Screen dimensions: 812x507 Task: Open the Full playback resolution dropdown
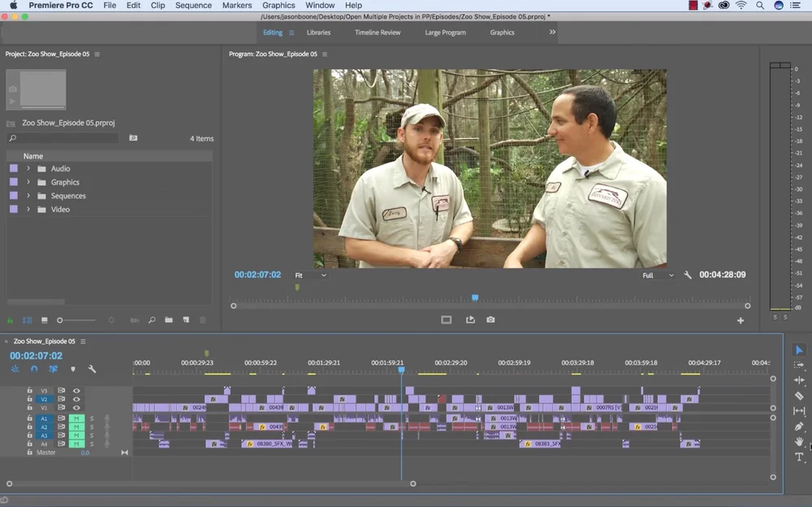658,275
